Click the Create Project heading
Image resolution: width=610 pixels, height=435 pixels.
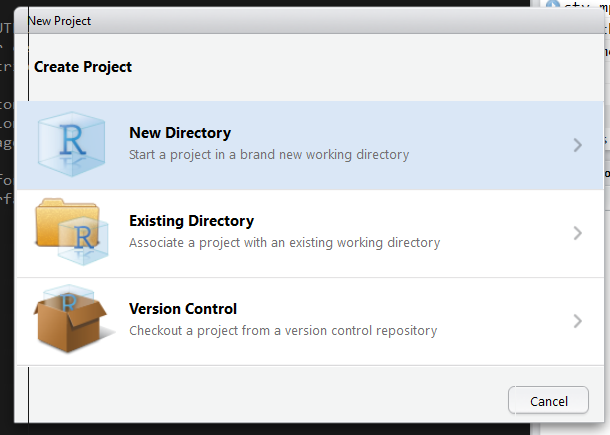click(83, 67)
